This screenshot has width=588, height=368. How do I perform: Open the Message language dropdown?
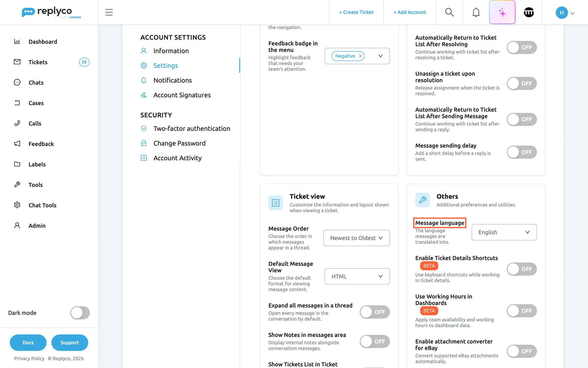click(x=504, y=232)
